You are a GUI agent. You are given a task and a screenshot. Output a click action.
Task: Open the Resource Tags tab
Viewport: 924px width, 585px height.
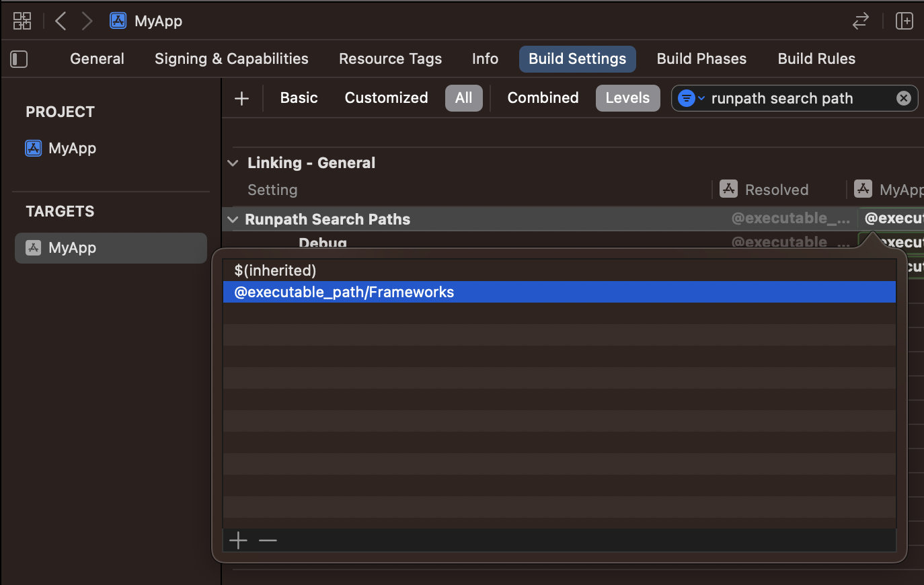(x=390, y=59)
